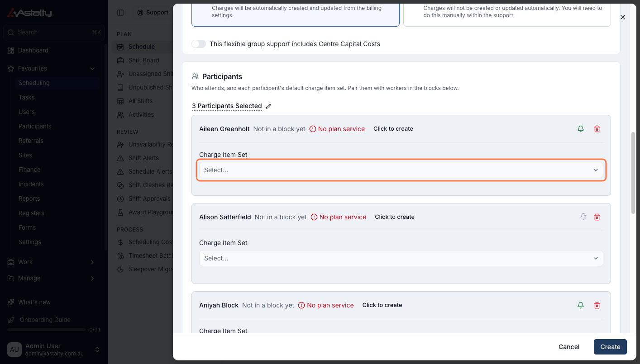
Task: Close the dialog with the X icon
Action: click(622, 17)
